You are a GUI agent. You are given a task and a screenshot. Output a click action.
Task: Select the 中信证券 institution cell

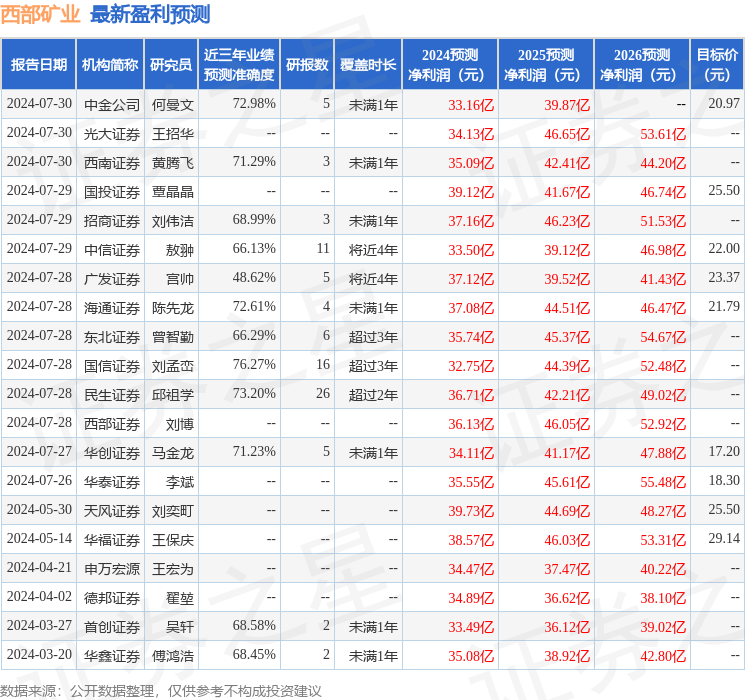112,249
